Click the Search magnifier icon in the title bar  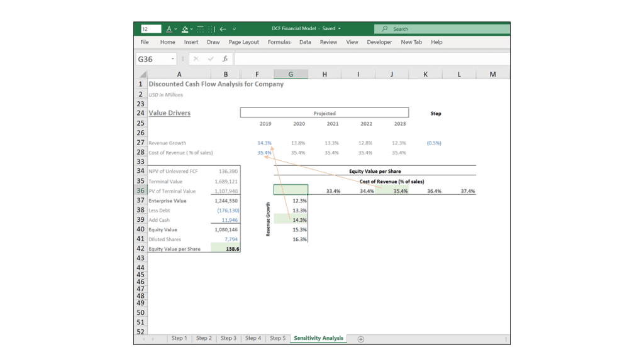pyautogui.click(x=385, y=29)
